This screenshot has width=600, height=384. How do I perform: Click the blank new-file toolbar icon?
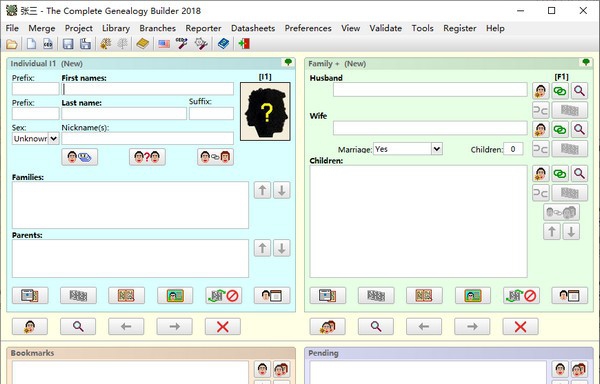[31, 44]
